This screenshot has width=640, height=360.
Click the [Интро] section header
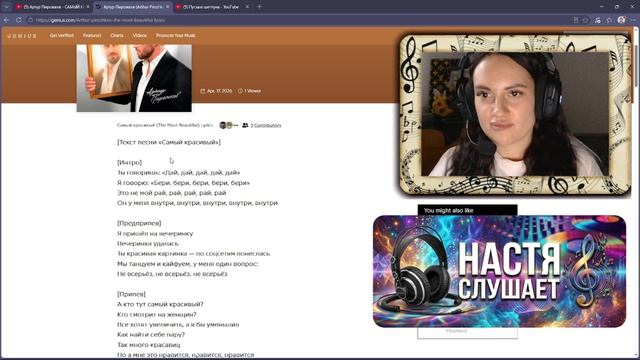pyautogui.click(x=129, y=162)
